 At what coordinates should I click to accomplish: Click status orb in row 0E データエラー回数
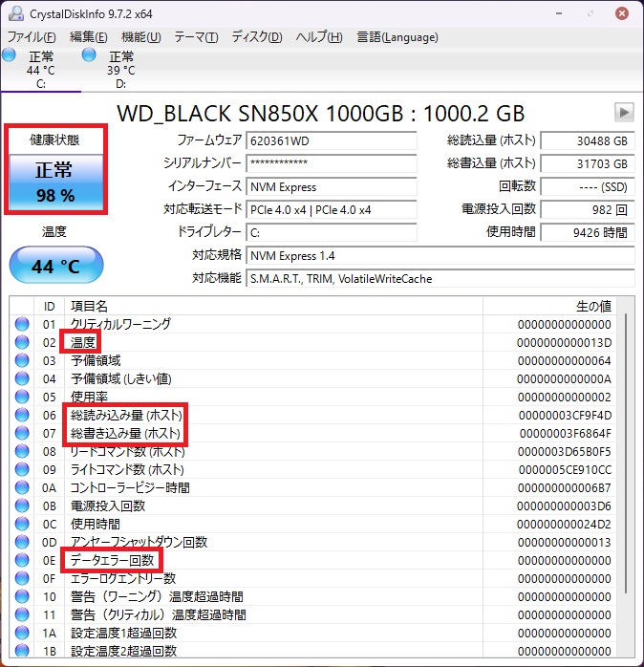(22, 560)
